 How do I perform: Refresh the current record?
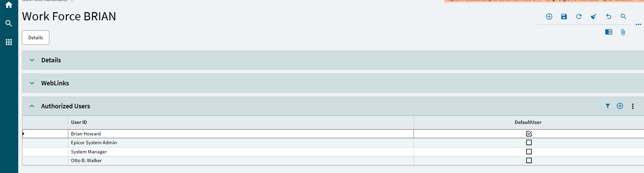pos(579,17)
